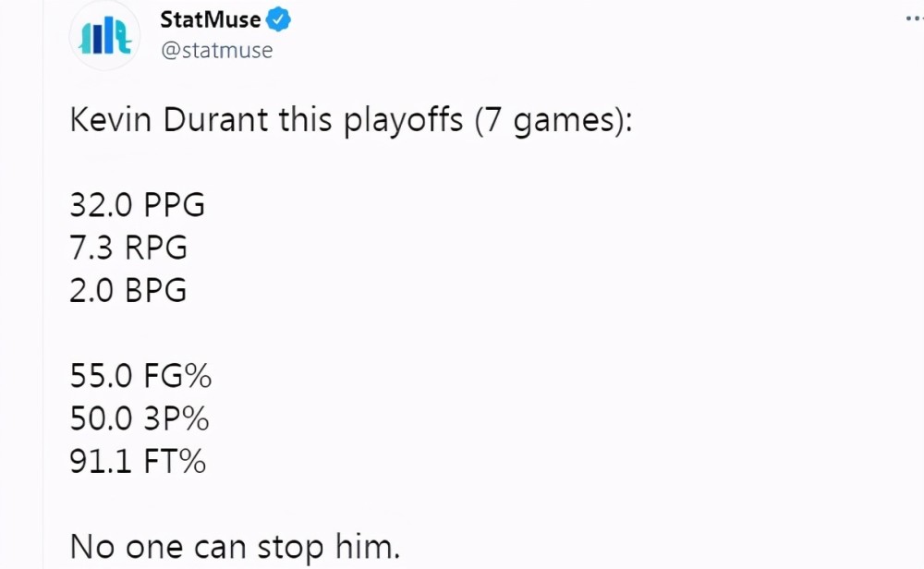Click the word "this" in headline
The height and width of the screenshot is (569, 924).
click(308, 120)
